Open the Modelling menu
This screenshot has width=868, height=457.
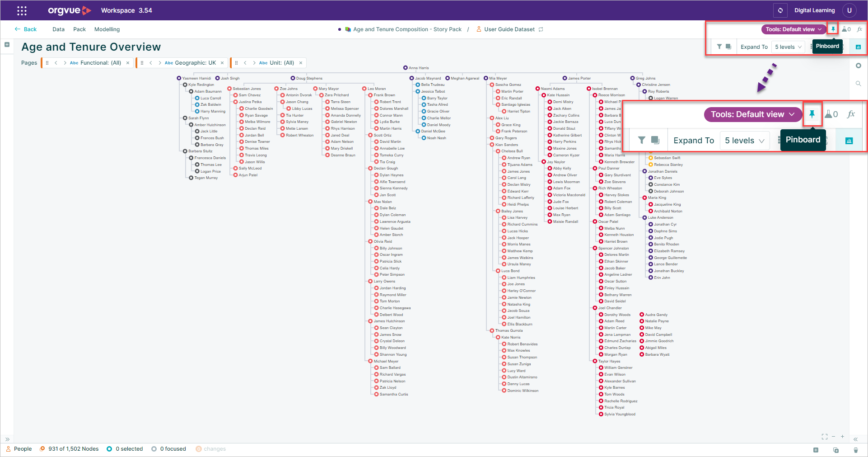tap(107, 29)
